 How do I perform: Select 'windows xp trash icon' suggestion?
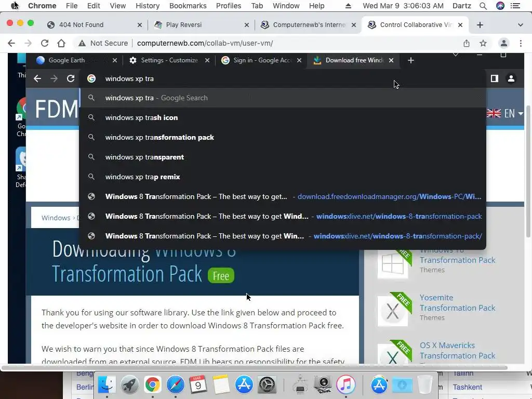click(x=283, y=118)
